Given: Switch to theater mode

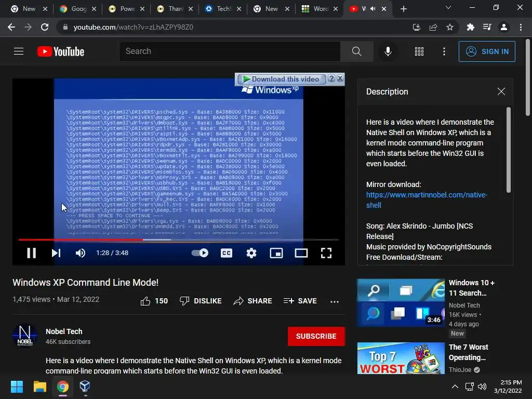Looking at the screenshot, I should (301, 253).
